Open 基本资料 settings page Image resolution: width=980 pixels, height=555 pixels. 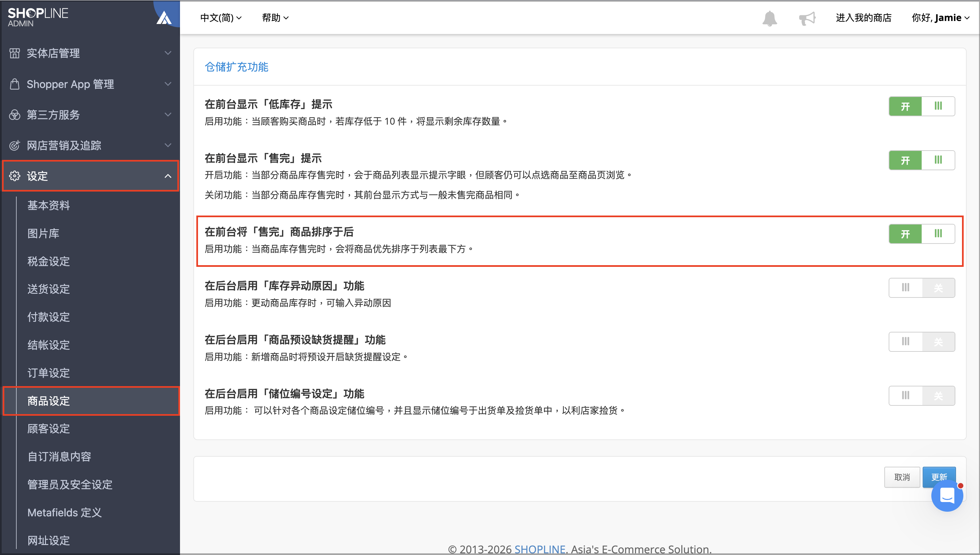tap(48, 206)
